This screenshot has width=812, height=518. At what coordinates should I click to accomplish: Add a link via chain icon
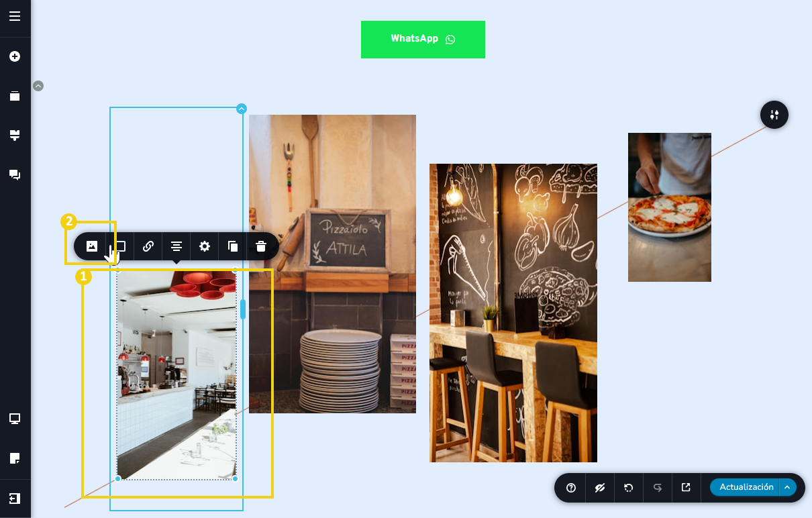pos(148,246)
